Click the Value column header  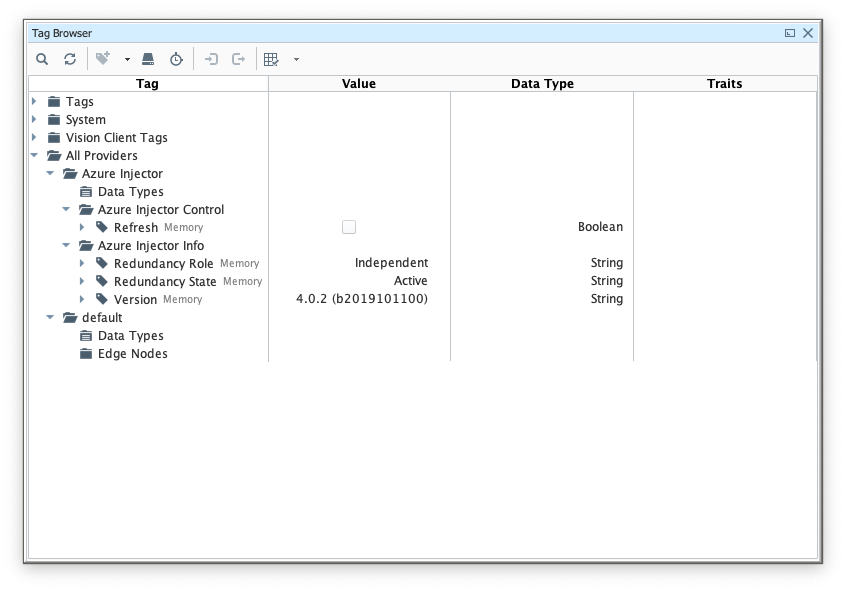[359, 83]
